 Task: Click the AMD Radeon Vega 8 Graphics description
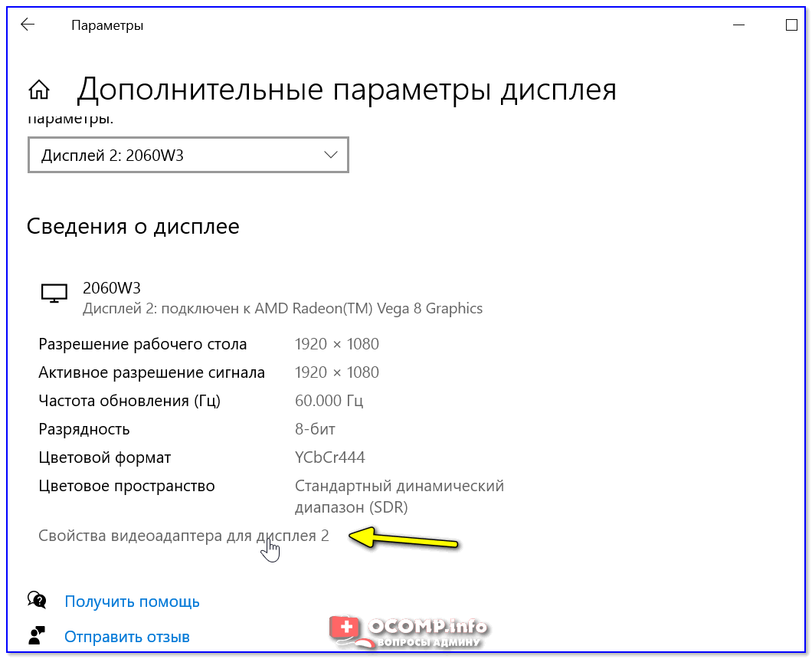point(283,309)
